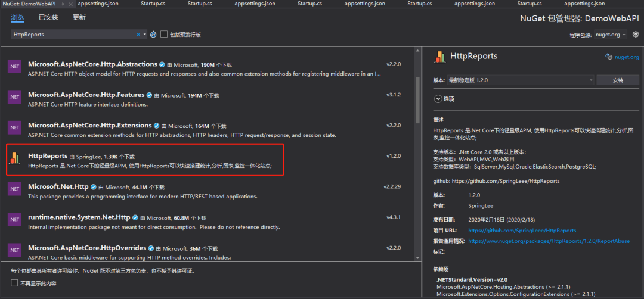The height and width of the screenshot is (299, 644).
Task: Click version v3.1.2 in package list
Action: [x=394, y=95]
